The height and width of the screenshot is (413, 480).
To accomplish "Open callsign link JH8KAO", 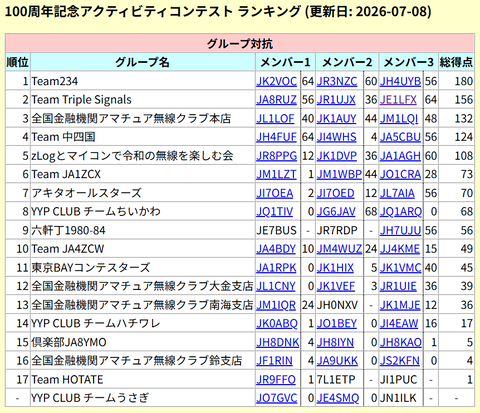I will pos(401,343).
